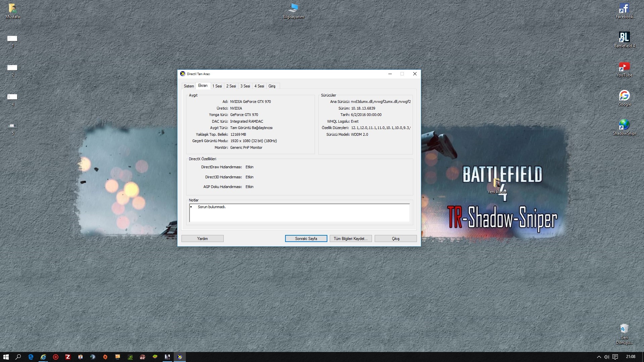Click the Yardım button
The height and width of the screenshot is (362, 644).
(203, 239)
